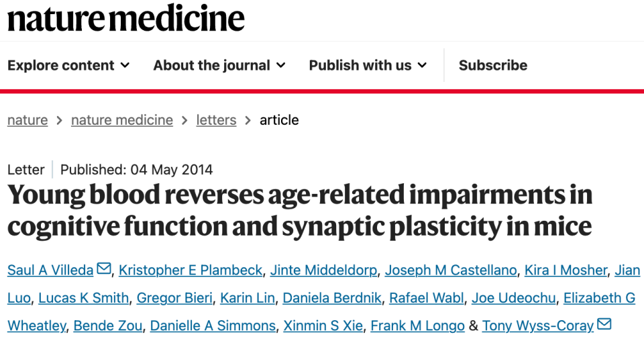Open author Jinte Middeldorp's profile
The height and width of the screenshot is (347, 644).
point(325,270)
